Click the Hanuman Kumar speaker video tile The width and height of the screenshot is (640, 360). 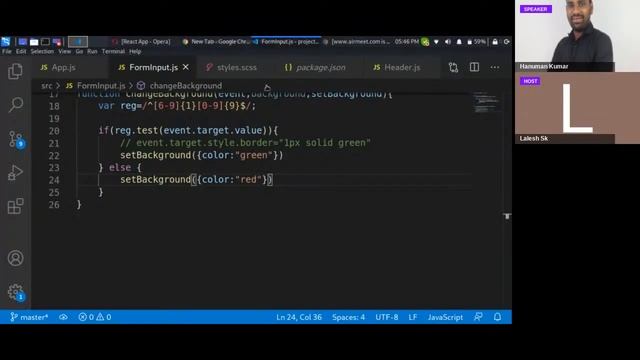[x=577, y=36]
